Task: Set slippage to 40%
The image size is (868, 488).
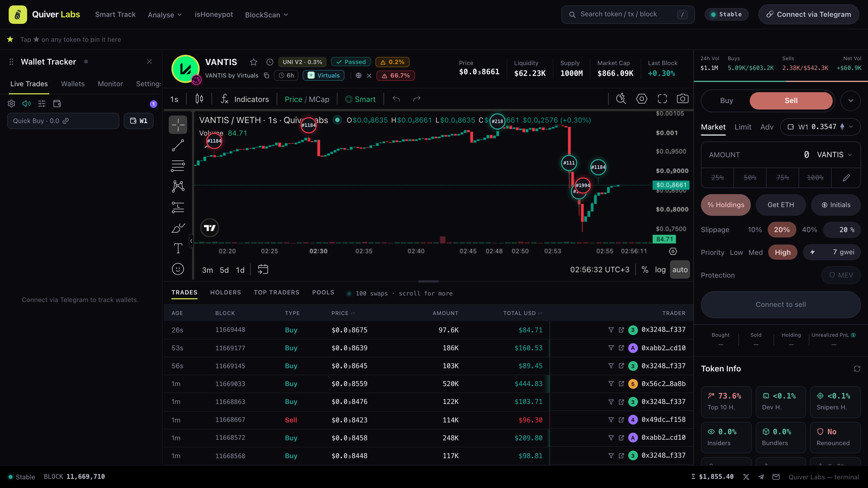Action: (809, 230)
